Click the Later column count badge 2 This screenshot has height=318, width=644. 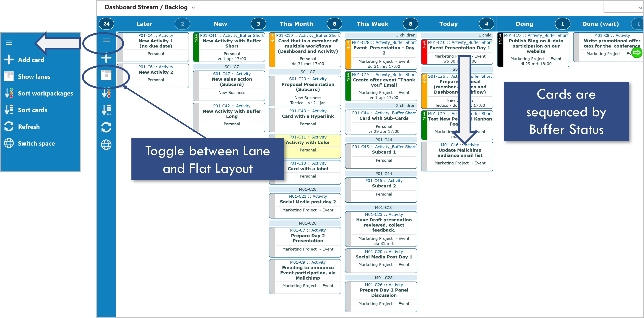(x=182, y=24)
